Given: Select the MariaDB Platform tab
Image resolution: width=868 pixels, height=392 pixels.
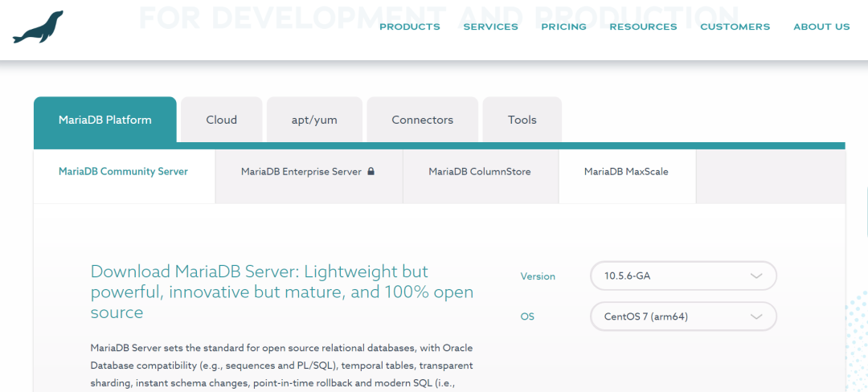Looking at the screenshot, I should pyautogui.click(x=104, y=120).
